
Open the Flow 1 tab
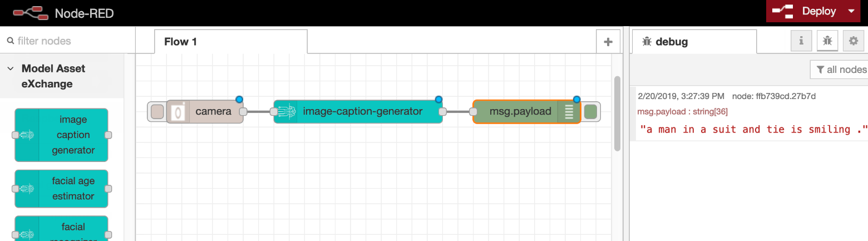(x=230, y=42)
